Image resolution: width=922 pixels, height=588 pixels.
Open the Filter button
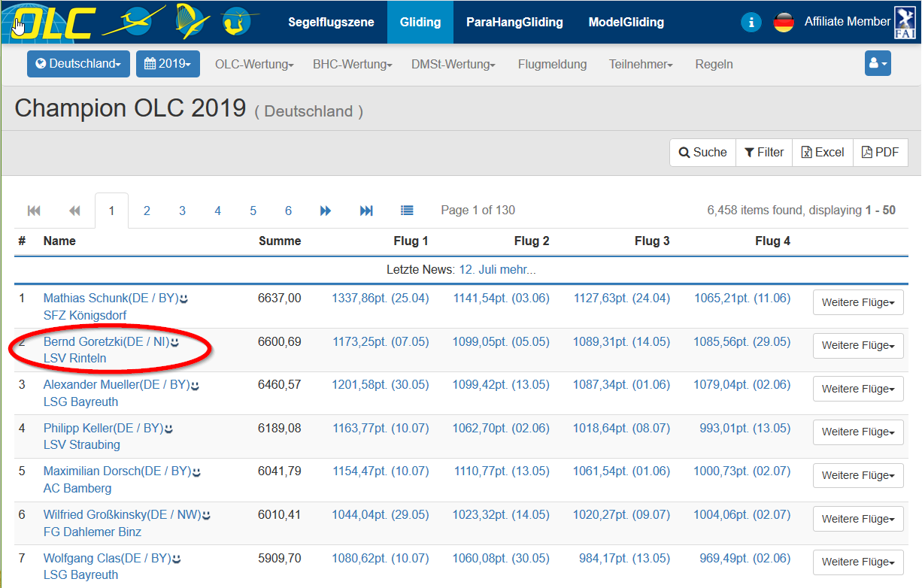(764, 152)
